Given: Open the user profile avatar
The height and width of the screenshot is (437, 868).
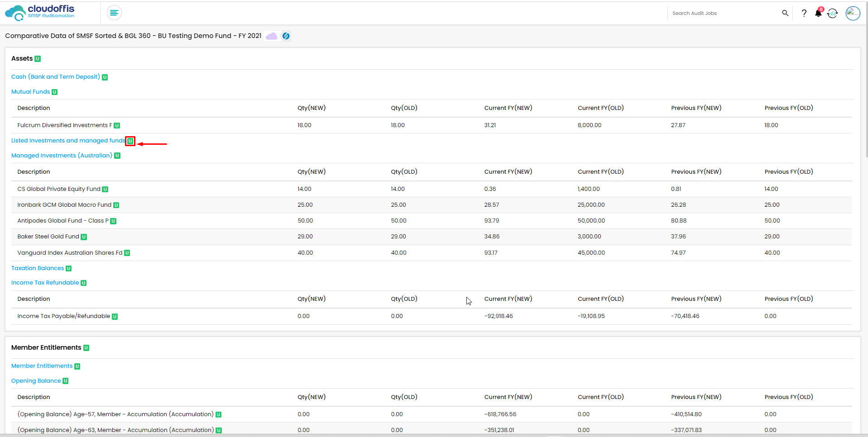Looking at the screenshot, I should coord(853,13).
